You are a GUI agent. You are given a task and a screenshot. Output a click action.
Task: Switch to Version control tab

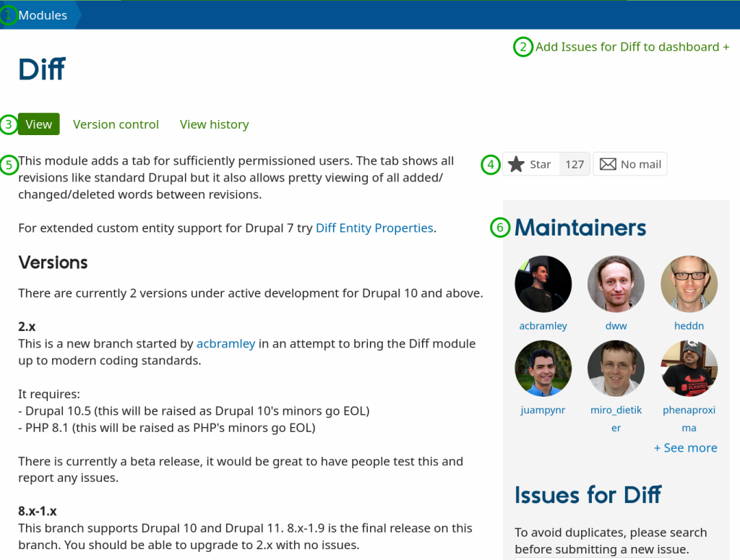pos(116,124)
